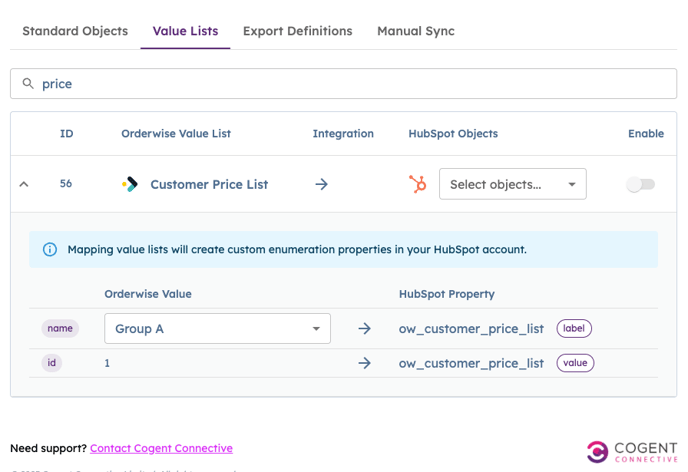Click the Cogent Connective logo
Screen dimensions: 688x472
(x=632, y=451)
